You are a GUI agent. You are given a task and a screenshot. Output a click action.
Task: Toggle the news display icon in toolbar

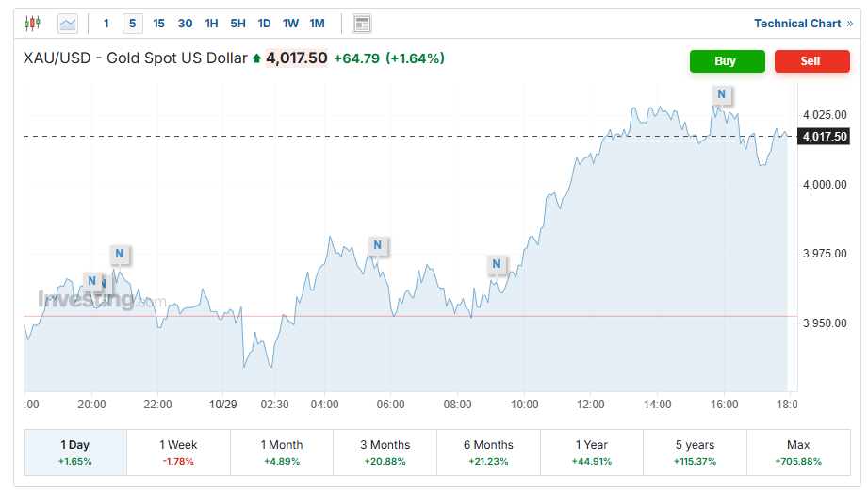point(362,24)
